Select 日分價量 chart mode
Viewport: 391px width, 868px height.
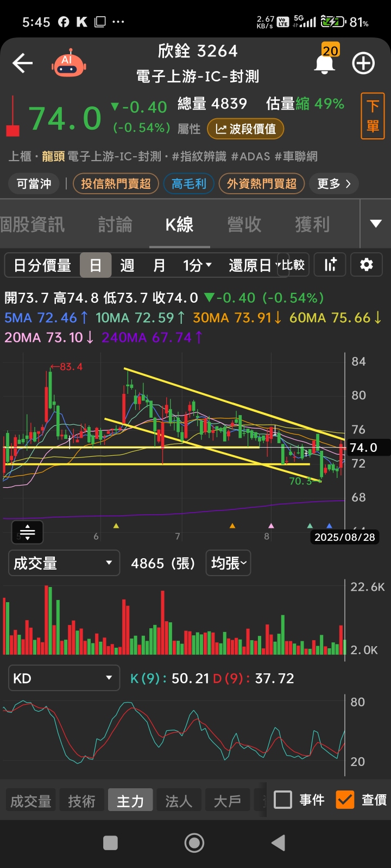[42, 265]
